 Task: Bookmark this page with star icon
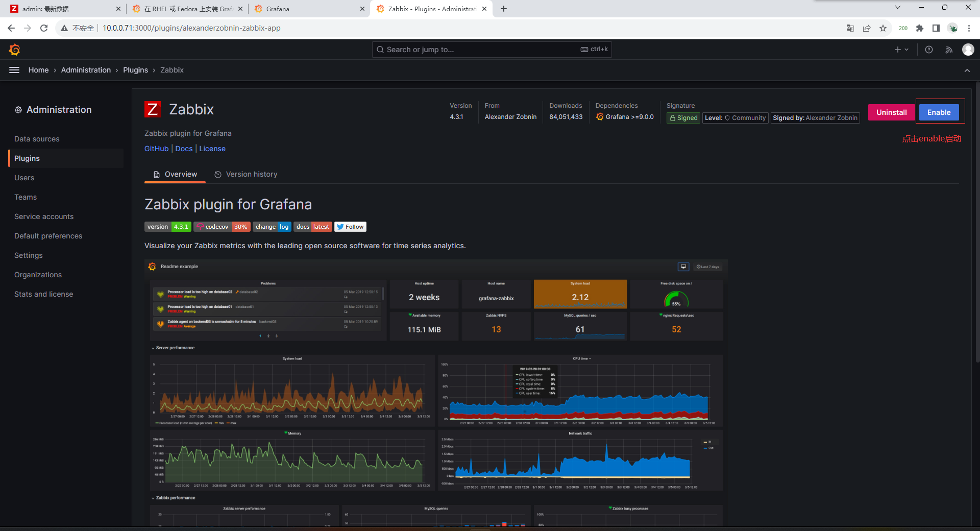883,28
